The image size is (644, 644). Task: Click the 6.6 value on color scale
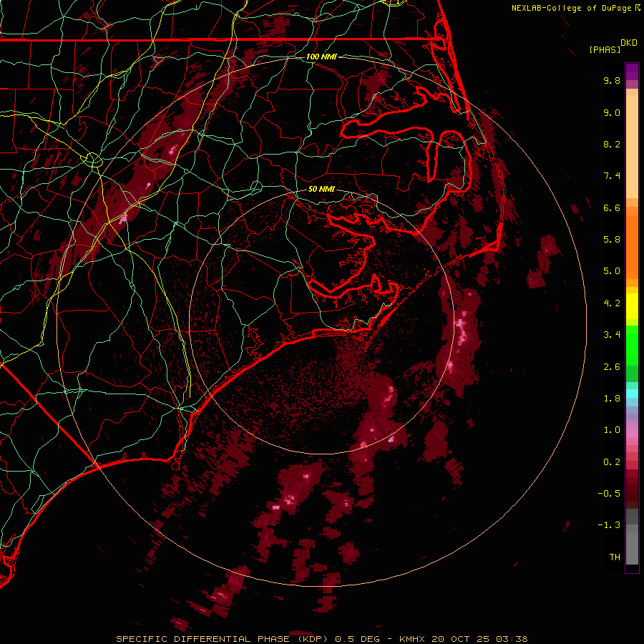point(612,208)
